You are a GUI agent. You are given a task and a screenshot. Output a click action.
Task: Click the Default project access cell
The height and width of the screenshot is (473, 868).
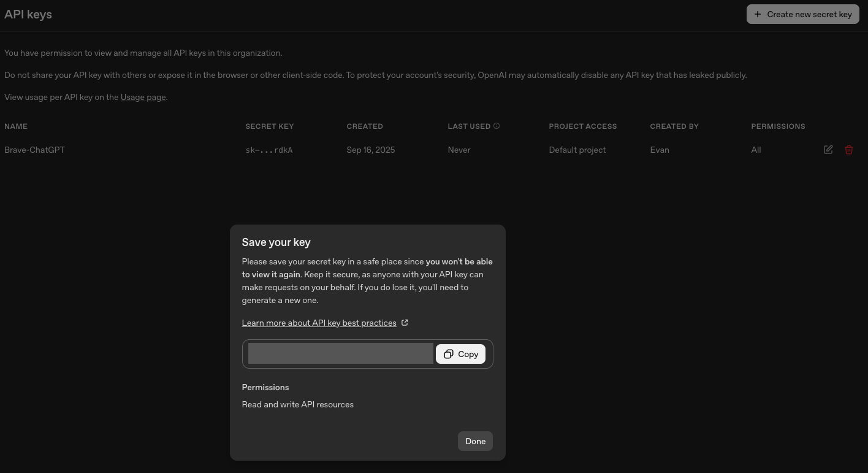pyautogui.click(x=577, y=150)
